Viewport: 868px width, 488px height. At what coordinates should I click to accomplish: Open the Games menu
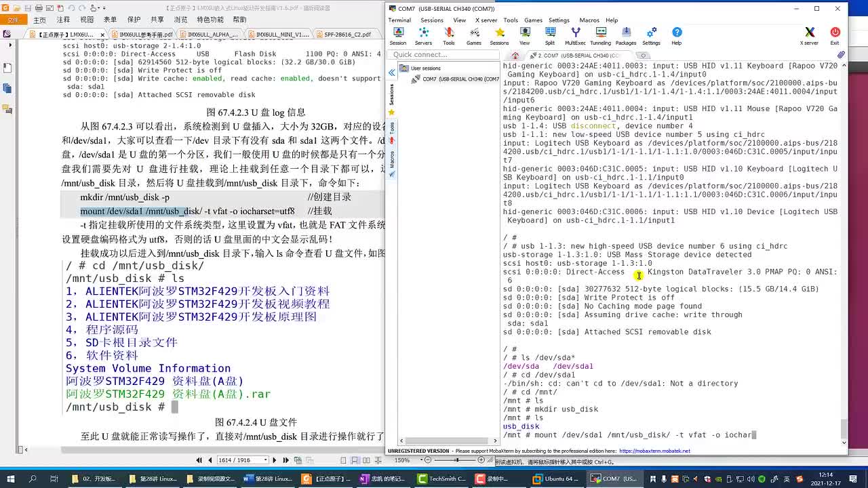[533, 20]
